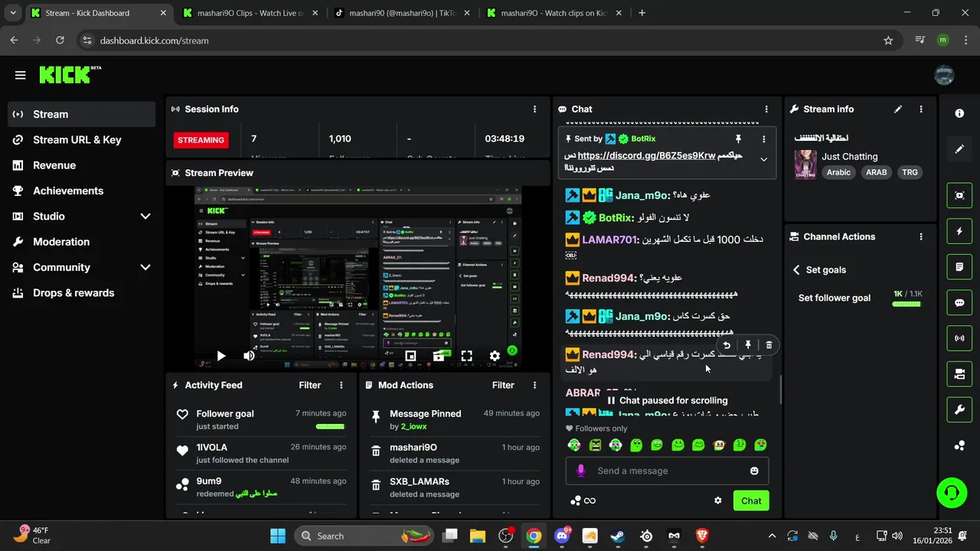Screen dimensions: 980x551
Task: Toggle picture-in-picture on preview
Action: click(410, 356)
